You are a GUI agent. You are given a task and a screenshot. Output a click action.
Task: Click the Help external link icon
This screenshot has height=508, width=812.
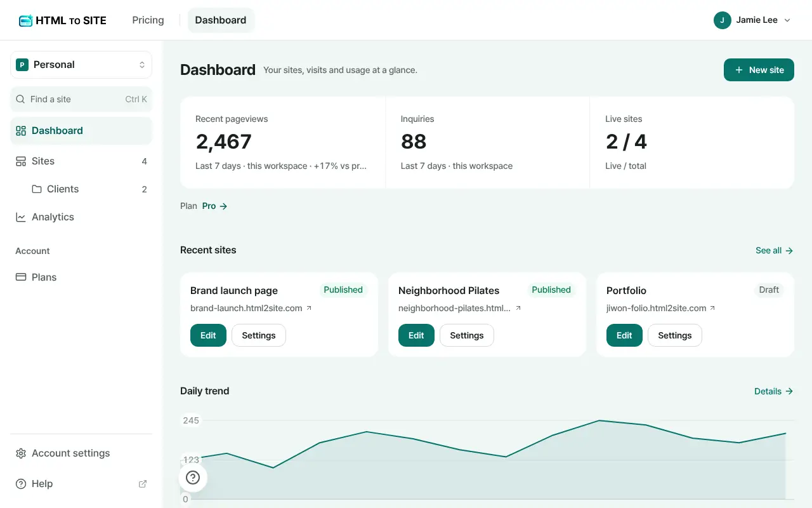143,484
